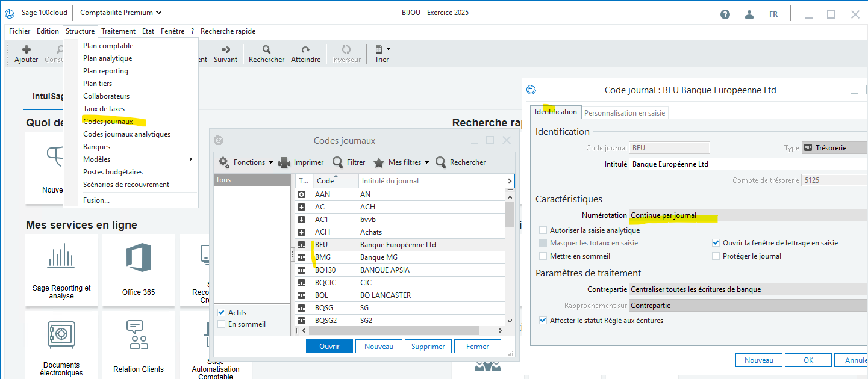Viewport: 868px width, 379px height.
Task: Click Nouveau in Codes journaux window
Action: click(379, 347)
